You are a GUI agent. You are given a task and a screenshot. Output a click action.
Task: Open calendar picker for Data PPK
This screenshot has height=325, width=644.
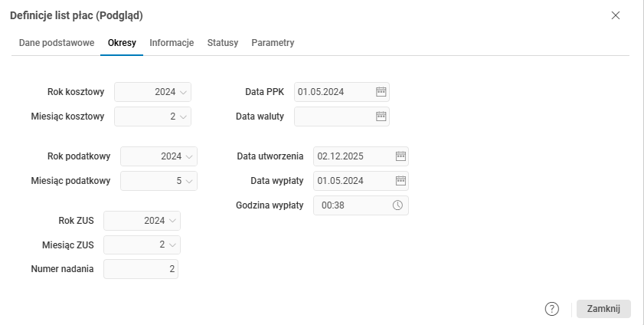point(381,92)
